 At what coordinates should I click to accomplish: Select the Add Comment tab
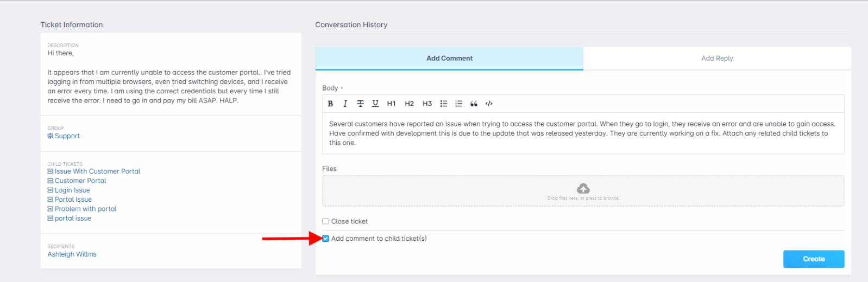pos(449,58)
